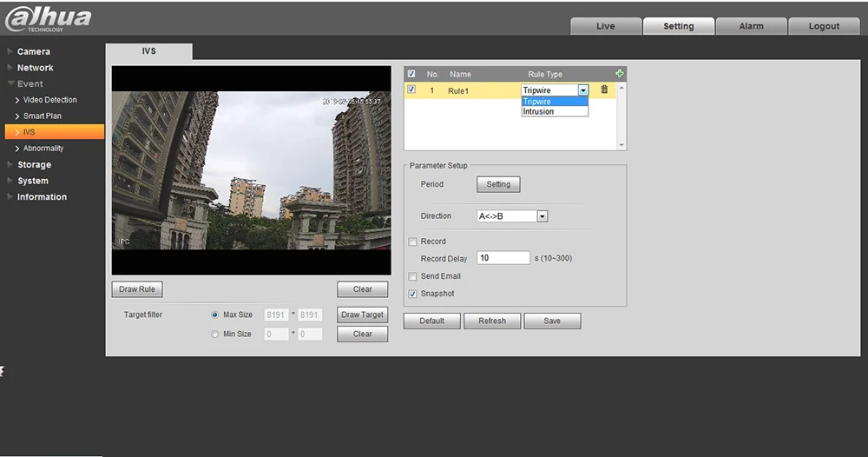Switch to the Setting tab
This screenshot has height=457, width=868.
[678, 26]
